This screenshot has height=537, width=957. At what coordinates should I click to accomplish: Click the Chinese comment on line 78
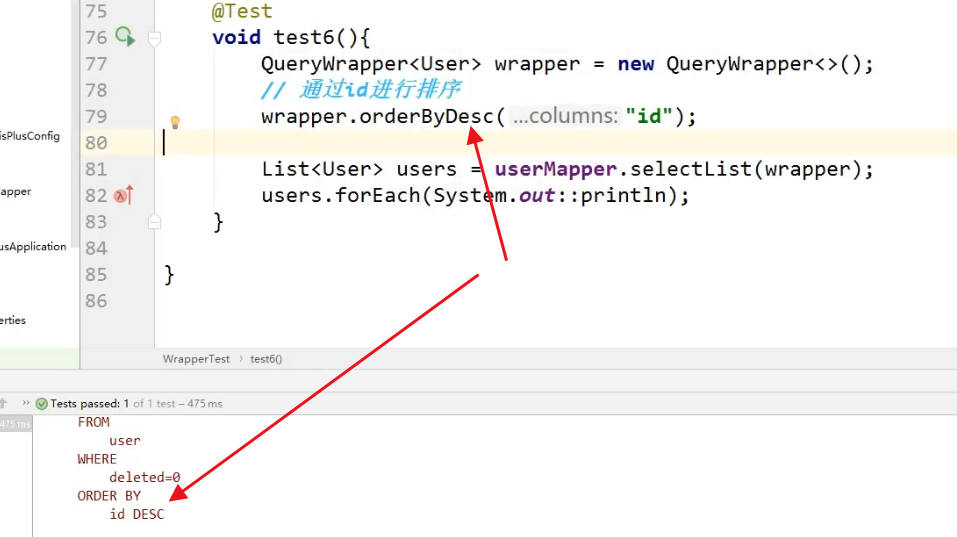tap(361, 90)
